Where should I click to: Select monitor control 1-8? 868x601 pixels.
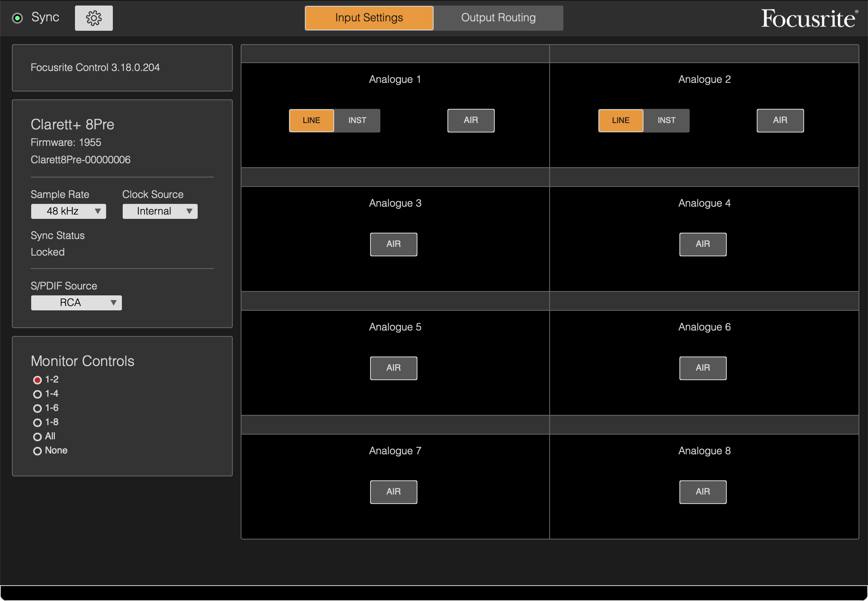(x=37, y=423)
